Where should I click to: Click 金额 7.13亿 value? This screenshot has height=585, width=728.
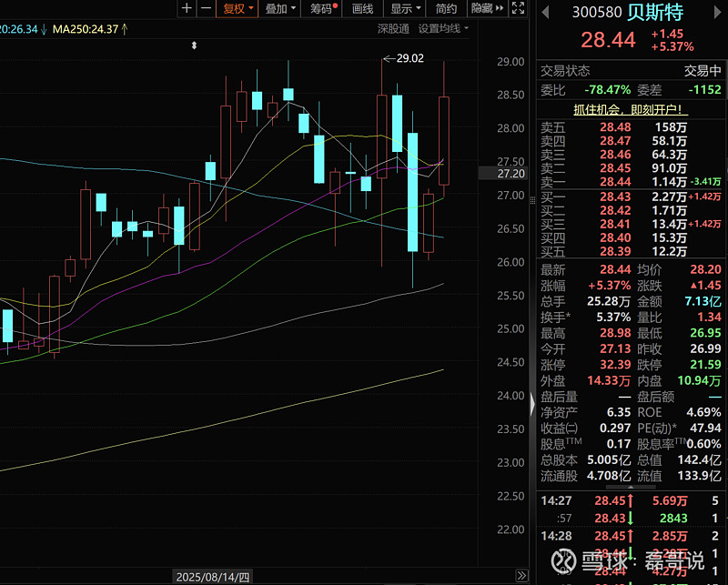tap(703, 301)
